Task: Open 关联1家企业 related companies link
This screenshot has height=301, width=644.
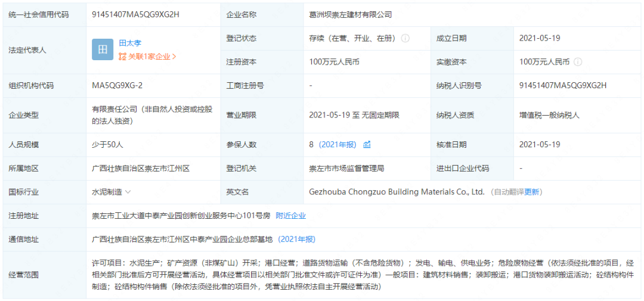Action: [147, 57]
